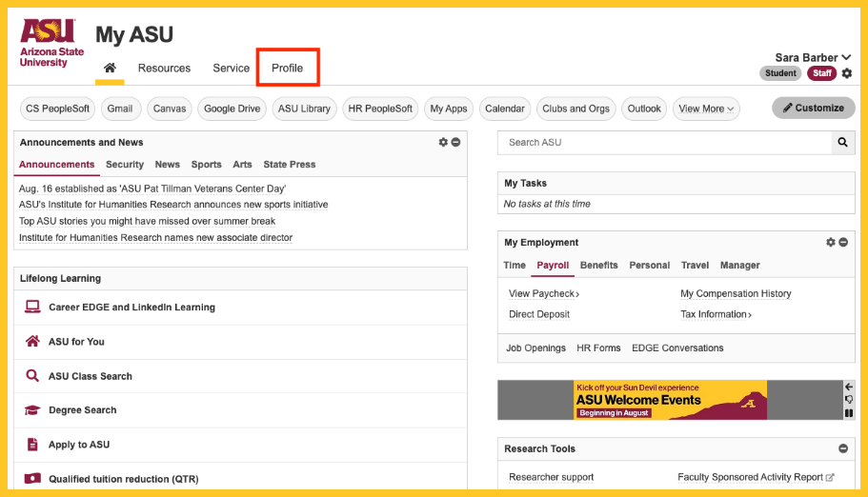The width and height of the screenshot is (868, 497).
Task: Open Job Openings link
Action: pyautogui.click(x=535, y=348)
